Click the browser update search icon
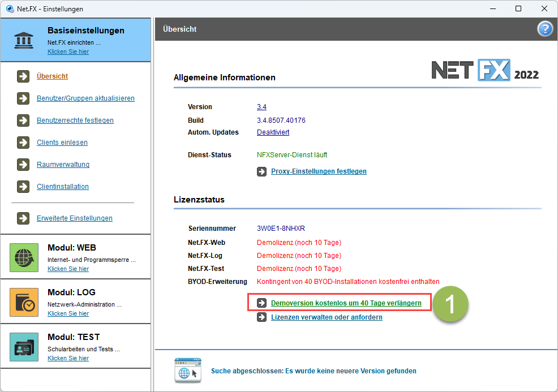The height and width of the screenshot is (392, 558). tap(188, 371)
